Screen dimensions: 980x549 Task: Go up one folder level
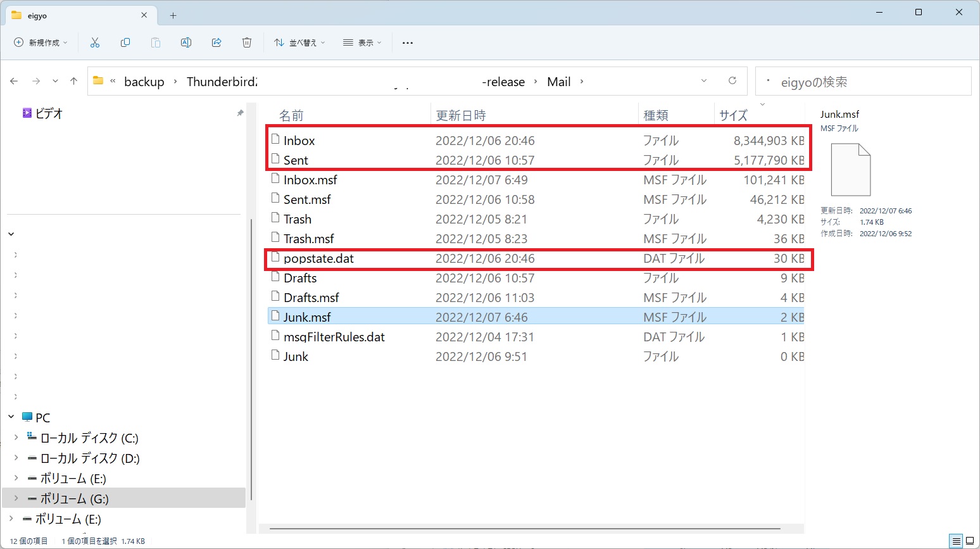point(74,81)
